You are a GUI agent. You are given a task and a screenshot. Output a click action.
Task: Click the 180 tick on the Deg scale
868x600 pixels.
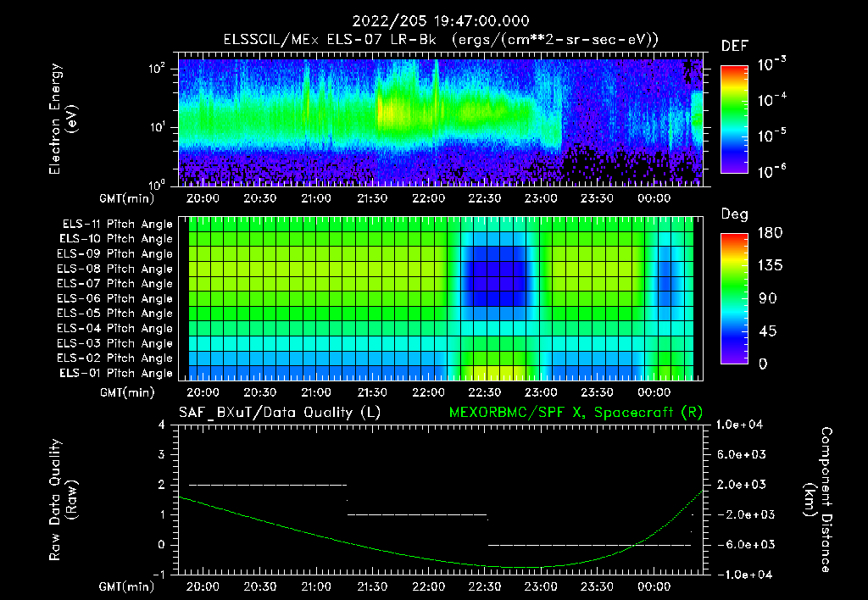(770, 233)
